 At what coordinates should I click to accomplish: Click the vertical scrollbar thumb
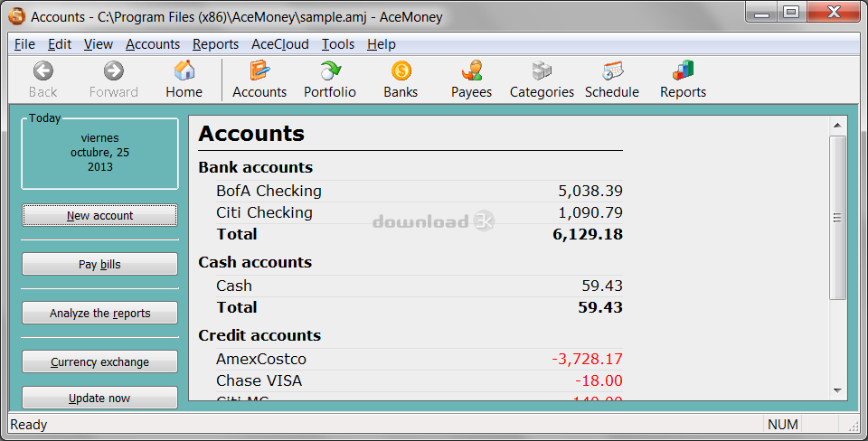click(x=837, y=218)
